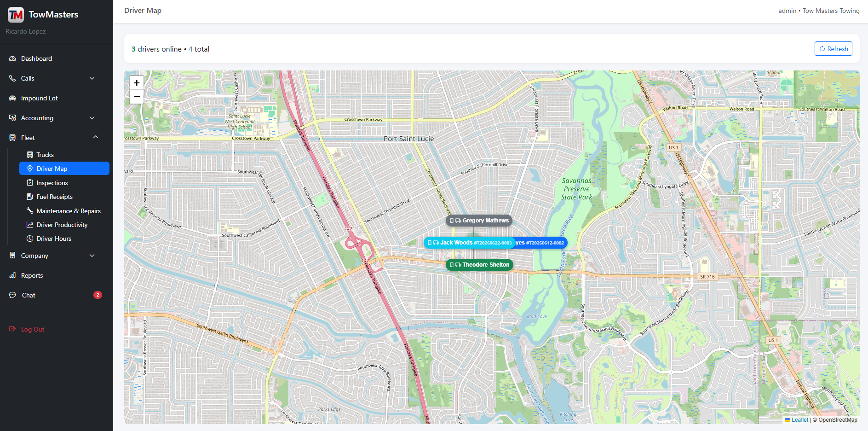Click the '3 drivers online' status text
Image resolution: width=868 pixels, height=431 pixels.
point(156,49)
